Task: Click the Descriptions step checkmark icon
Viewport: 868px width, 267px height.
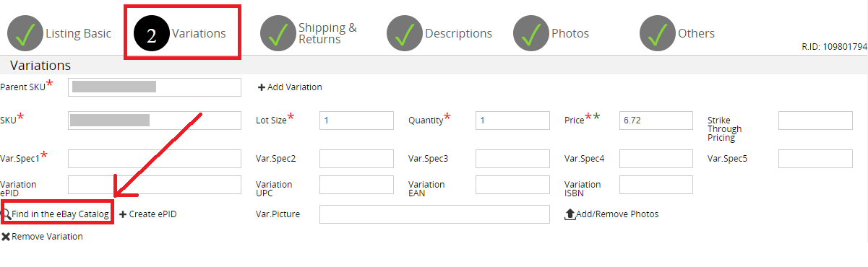Action: point(405,34)
